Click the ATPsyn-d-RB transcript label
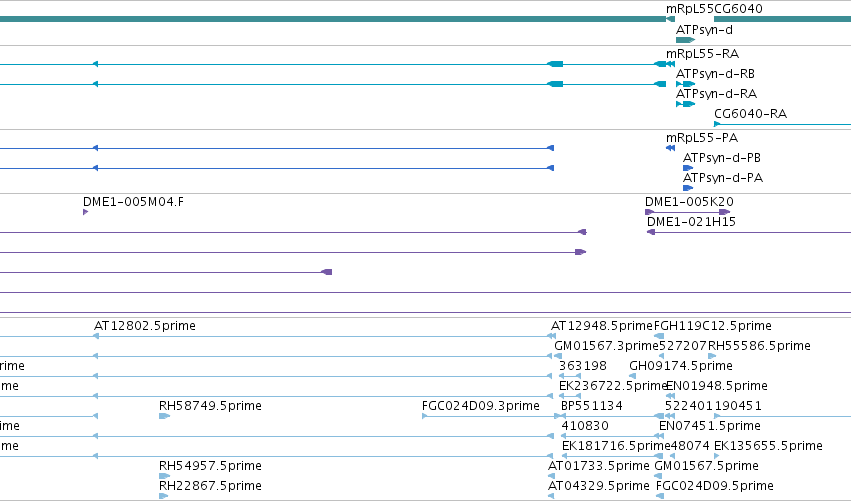Screen dimensions: 851x501 715,74
